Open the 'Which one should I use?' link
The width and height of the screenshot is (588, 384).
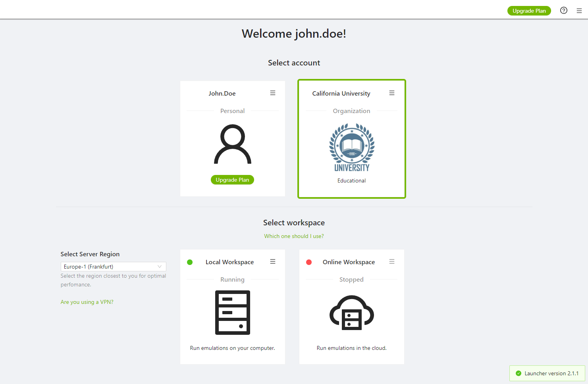tap(294, 236)
